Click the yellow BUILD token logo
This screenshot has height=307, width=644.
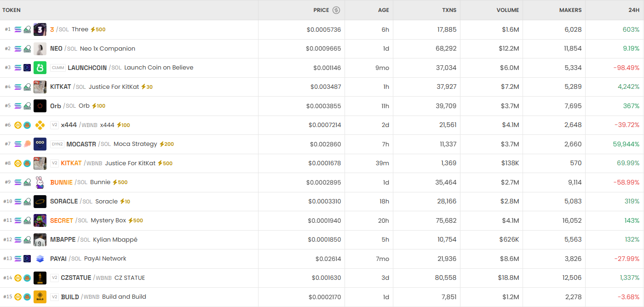click(x=40, y=297)
